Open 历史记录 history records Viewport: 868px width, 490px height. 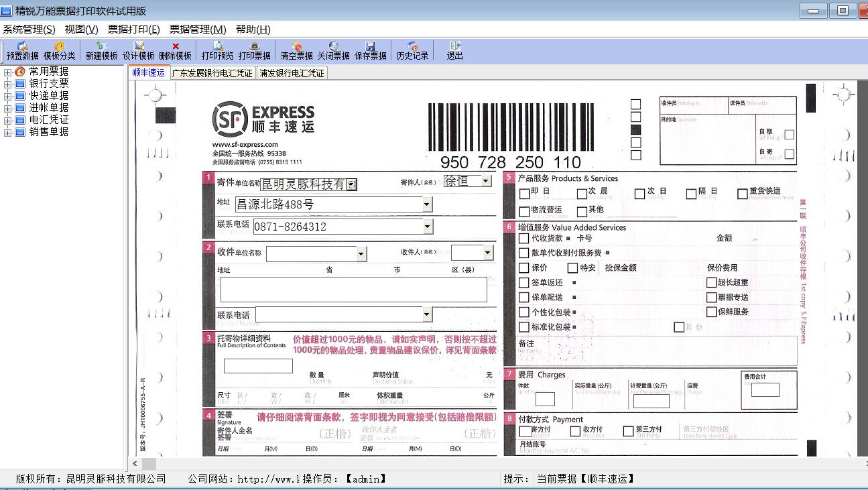[x=413, y=51]
